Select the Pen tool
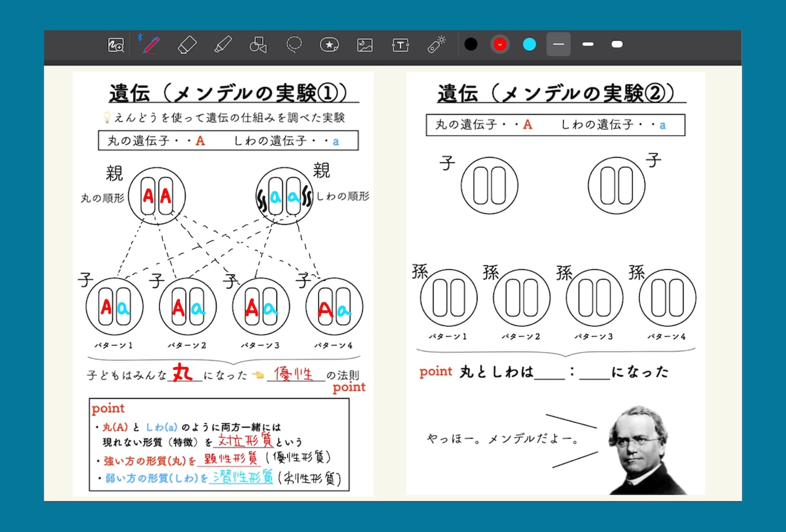This screenshot has width=786, height=532. (x=151, y=44)
